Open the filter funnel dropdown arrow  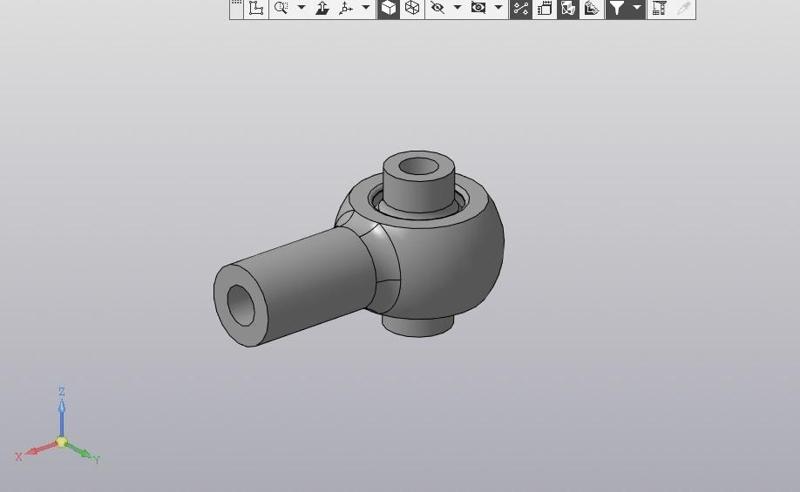click(x=637, y=8)
